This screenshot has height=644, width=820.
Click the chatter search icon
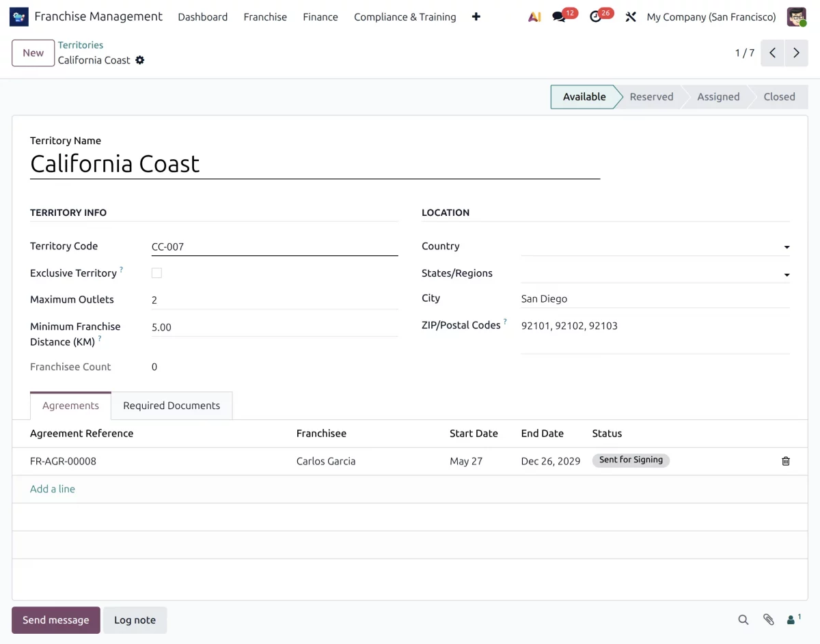(x=743, y=620)
